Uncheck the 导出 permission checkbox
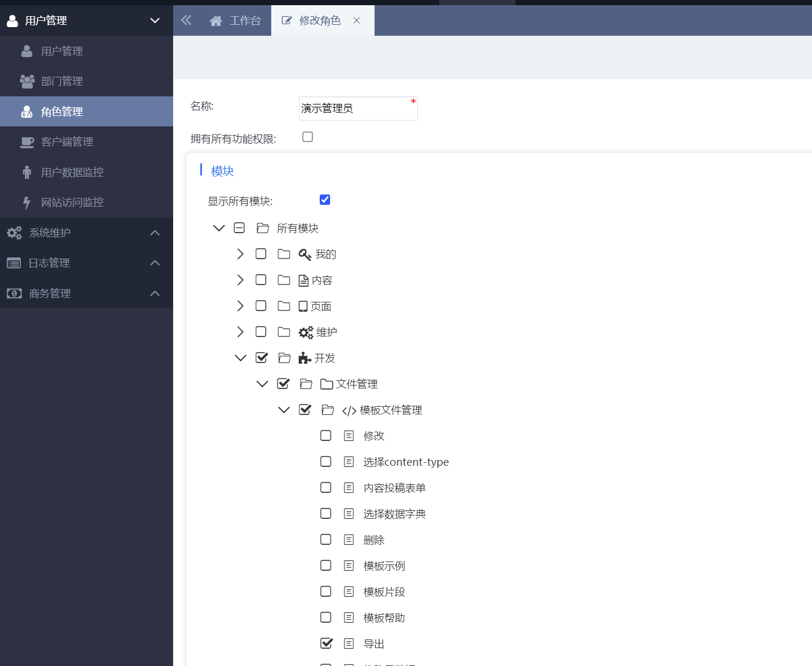Viewport: 812px width, 666px height. [326, 643]
